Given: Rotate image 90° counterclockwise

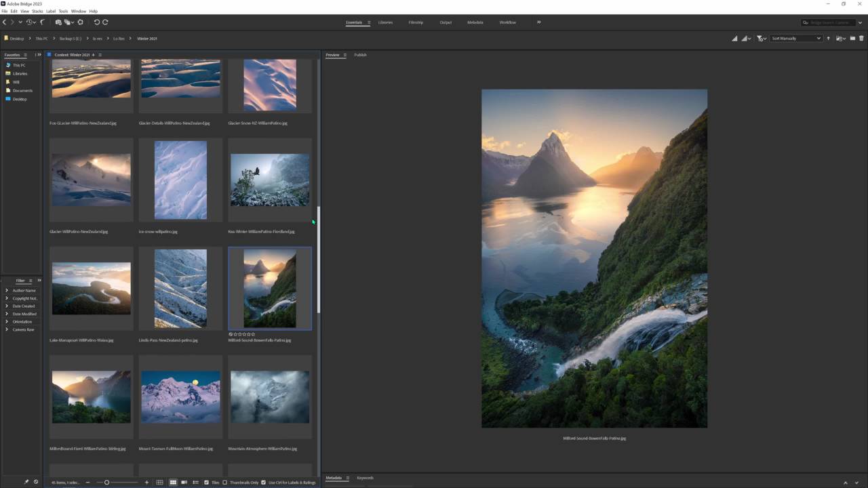Looking at the screenshot, I should point(96,22).
